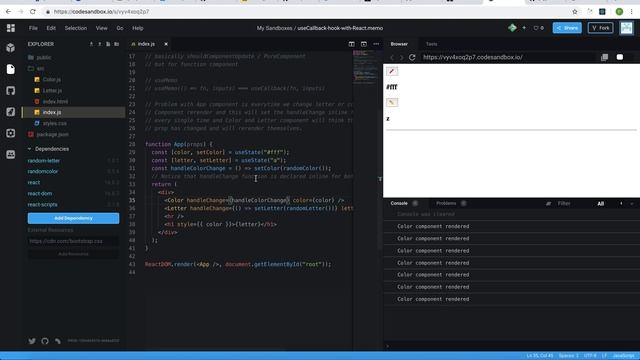The width and height of the screenshot is (640, 360).
Task: Click the preview back arrow
Action: [392, 58]
